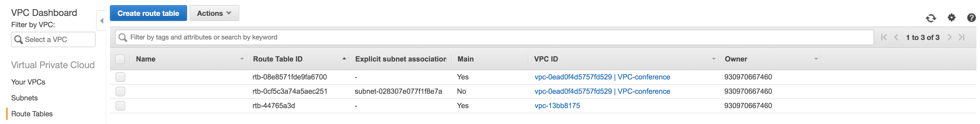Jump to the last page arrow
980x124 pixels.
point(962,37)
